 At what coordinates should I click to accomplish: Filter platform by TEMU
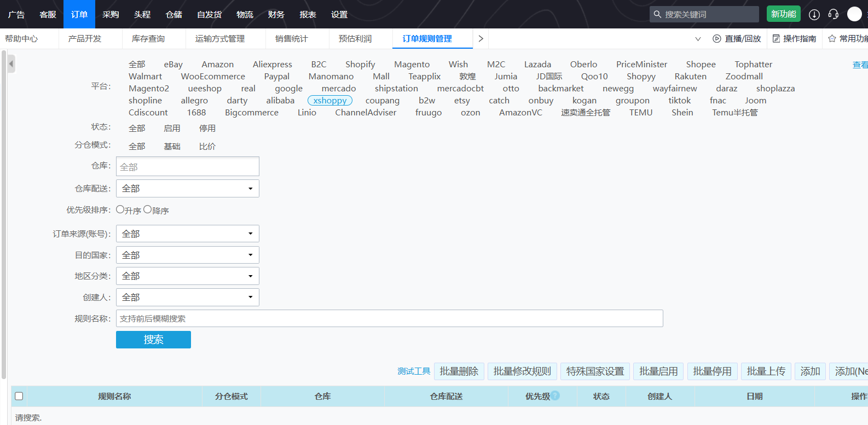pyautogui.click(x=641, y=113)
